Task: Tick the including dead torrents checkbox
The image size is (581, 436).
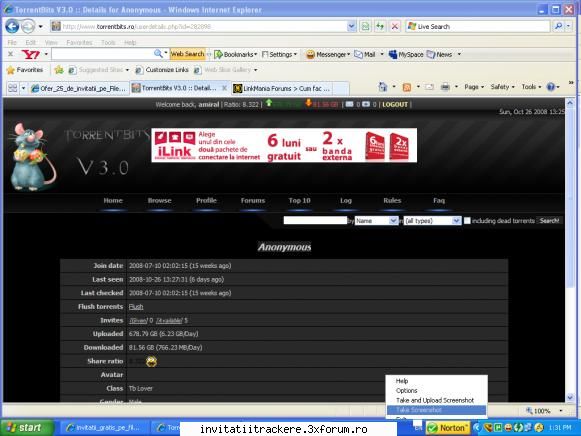Action: [467, 221]
